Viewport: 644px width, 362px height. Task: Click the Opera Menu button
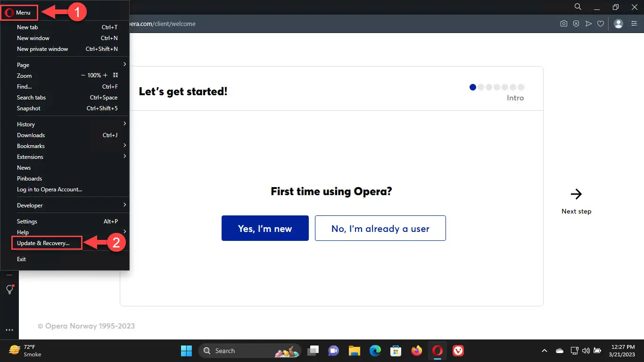19,13
